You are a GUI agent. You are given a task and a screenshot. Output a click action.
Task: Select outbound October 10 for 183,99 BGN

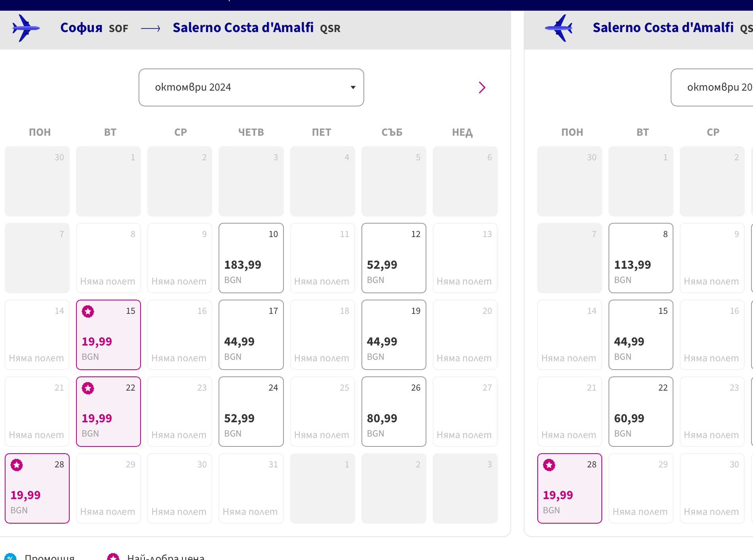click(251, 258)
